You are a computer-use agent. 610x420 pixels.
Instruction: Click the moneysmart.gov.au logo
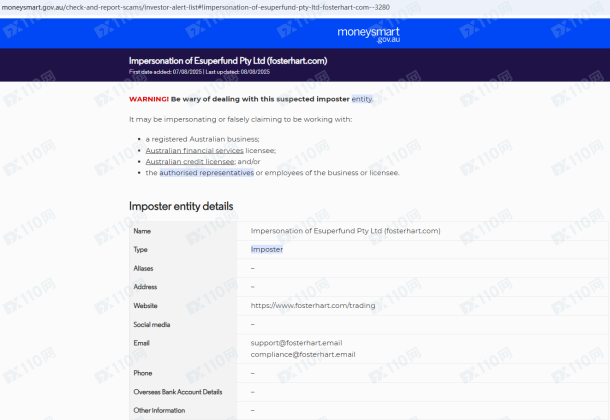coord(368,34)
